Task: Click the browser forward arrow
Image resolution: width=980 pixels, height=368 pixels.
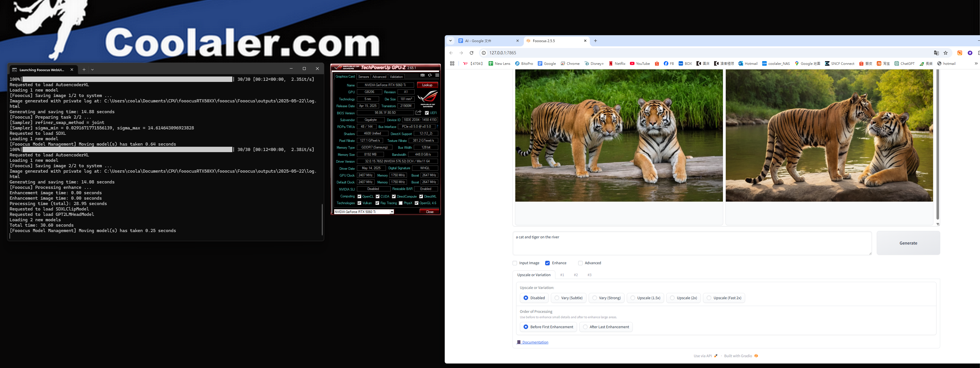Action: click(x=461, y=53)
